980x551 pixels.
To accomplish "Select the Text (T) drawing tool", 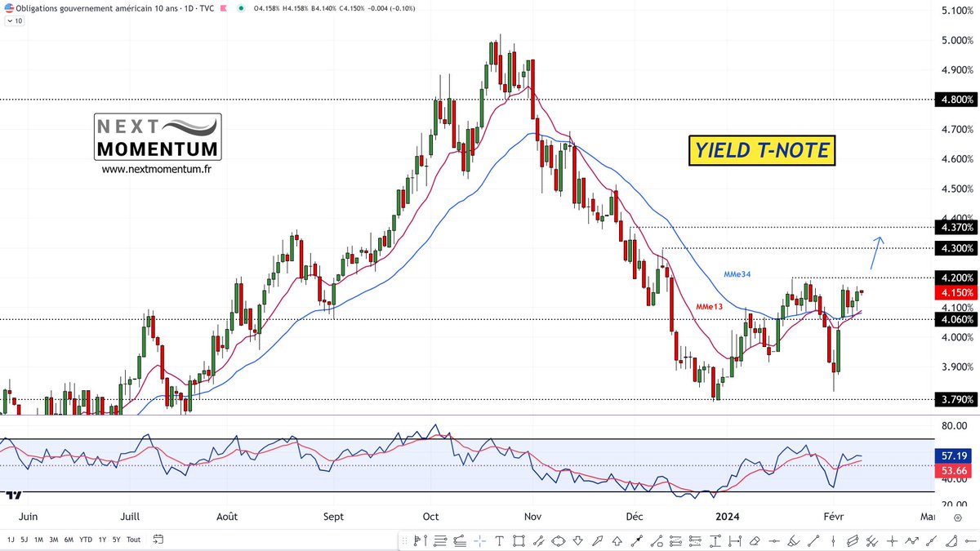I will point(500,540).
